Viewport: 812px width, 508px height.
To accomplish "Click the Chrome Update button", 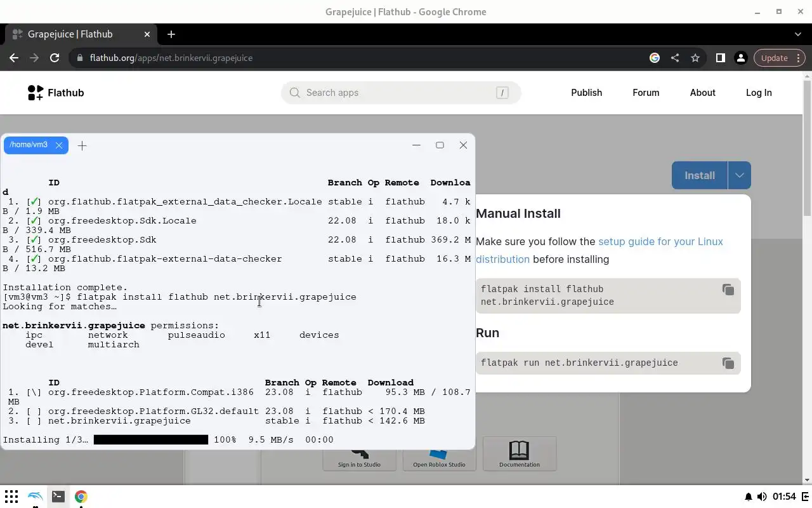I will (774, 58).
